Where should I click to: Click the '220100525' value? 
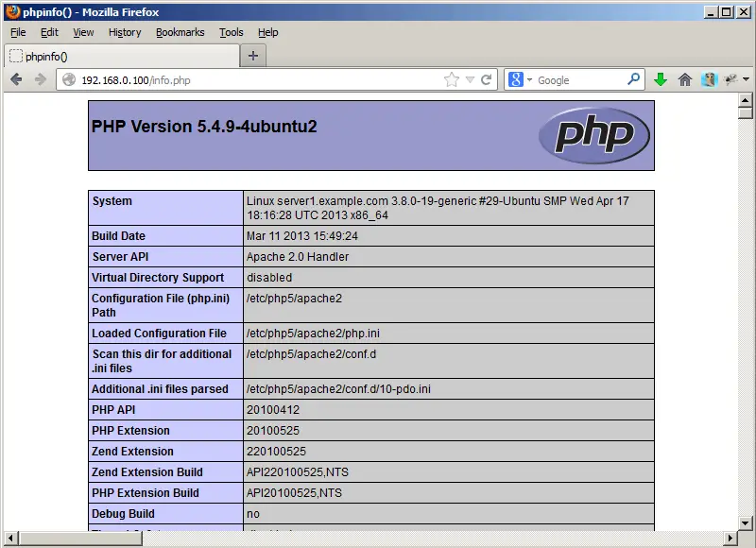pyautogui.click(x=276, y=451)
